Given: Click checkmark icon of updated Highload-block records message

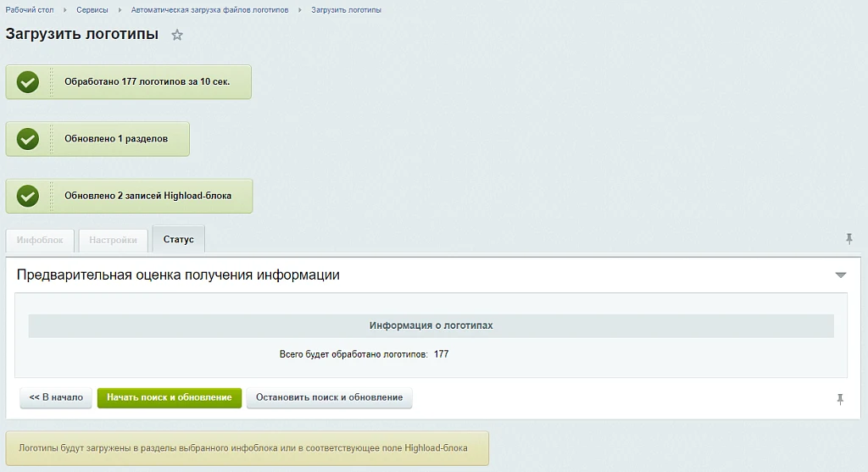Looking at the screenshot, I should point(28,196).
